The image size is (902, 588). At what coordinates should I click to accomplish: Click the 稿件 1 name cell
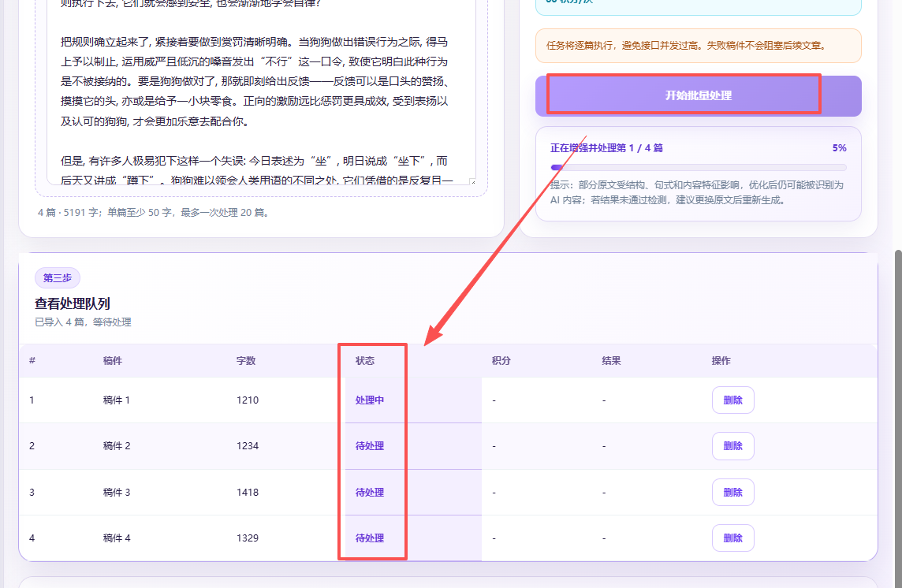coord(116,400)
